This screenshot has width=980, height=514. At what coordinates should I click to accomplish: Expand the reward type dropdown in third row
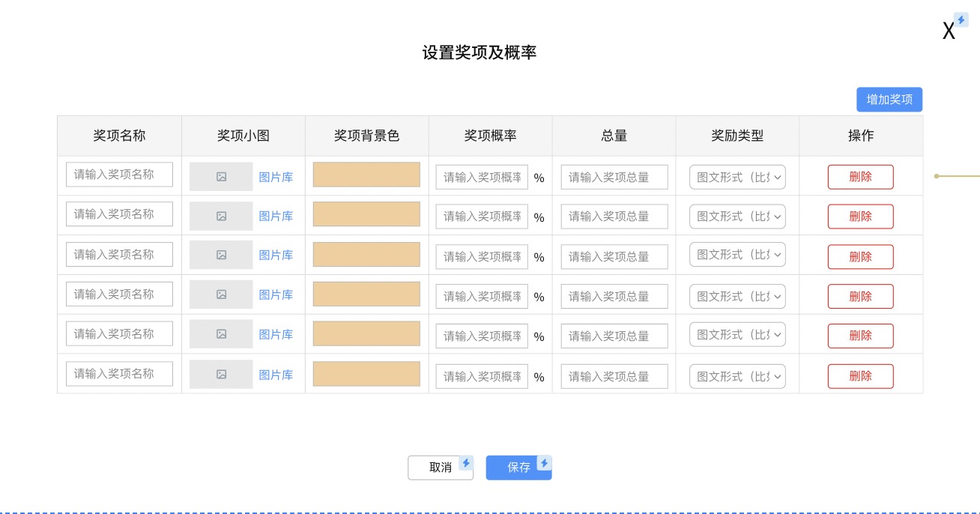[x=737, y=255]
